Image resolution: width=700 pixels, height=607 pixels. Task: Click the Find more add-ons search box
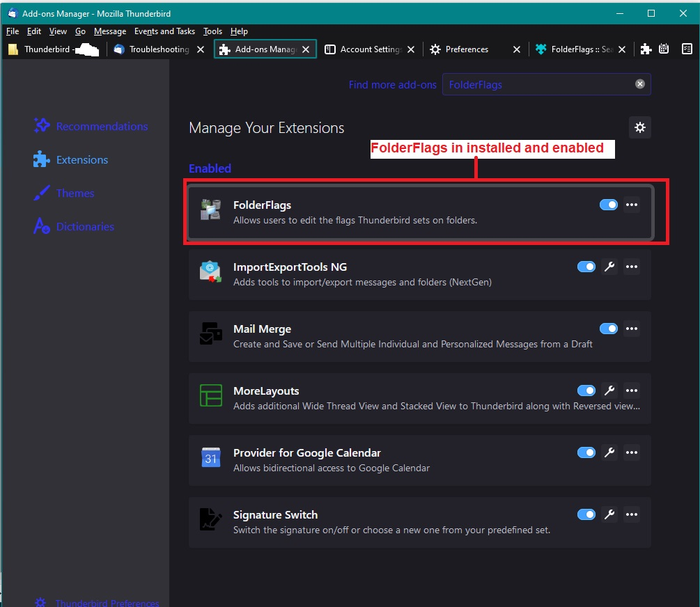536,84
